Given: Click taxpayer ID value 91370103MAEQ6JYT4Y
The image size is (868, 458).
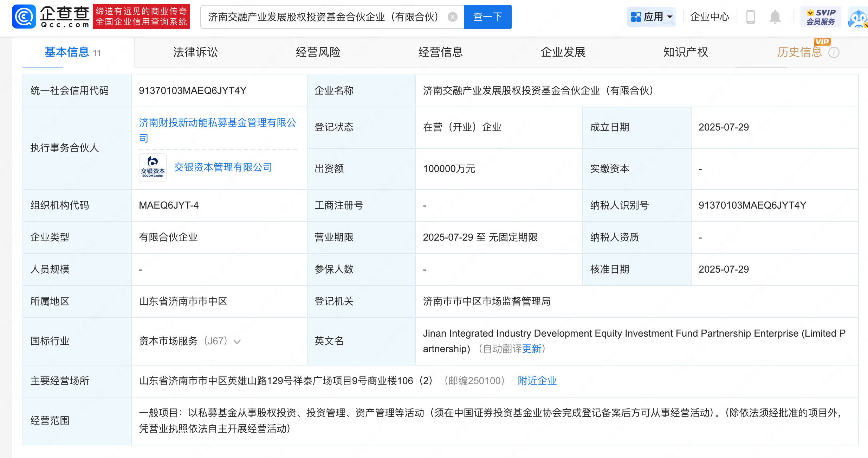Looking at the screenshot, I should [752, 205].
